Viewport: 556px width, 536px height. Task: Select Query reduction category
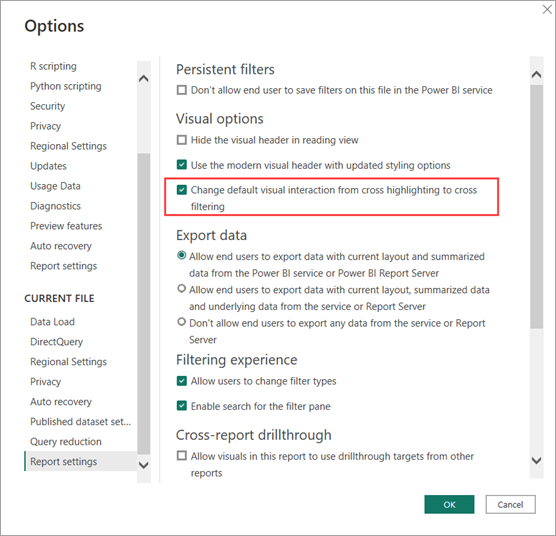66,442
